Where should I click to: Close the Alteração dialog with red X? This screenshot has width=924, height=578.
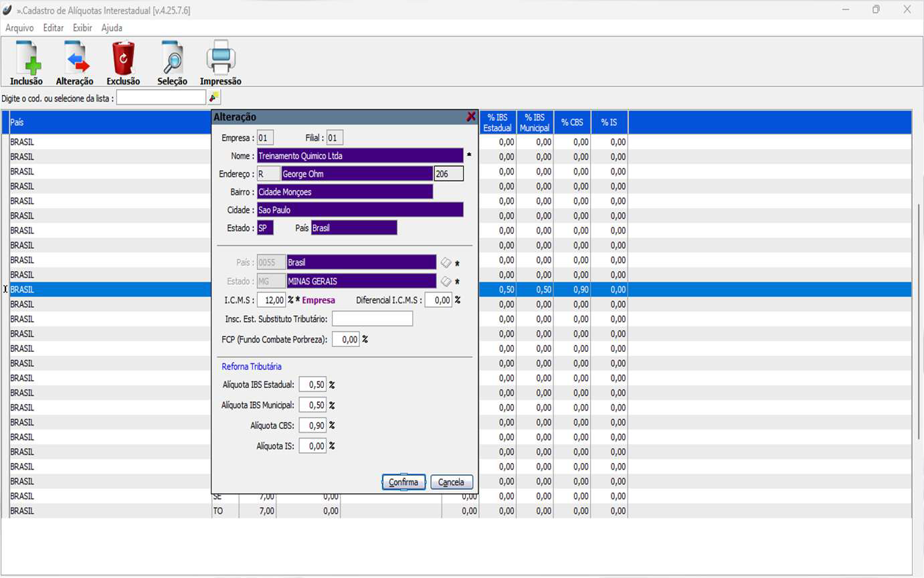tap(471, 117)
